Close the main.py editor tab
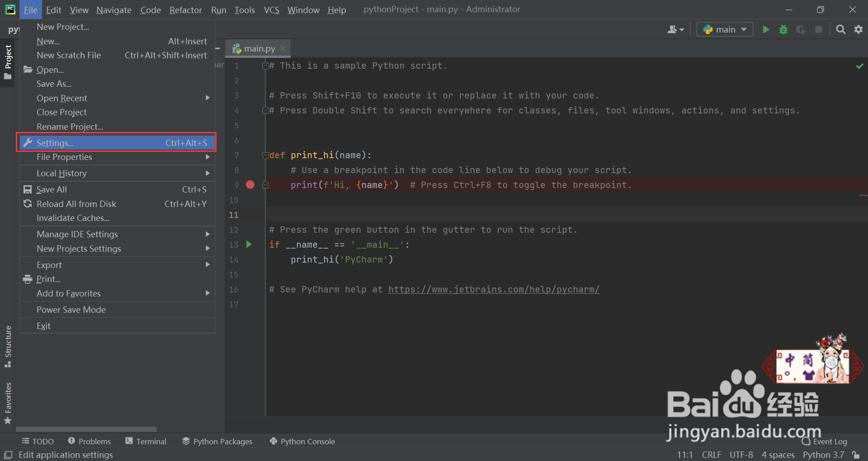 tap(283, 48)
